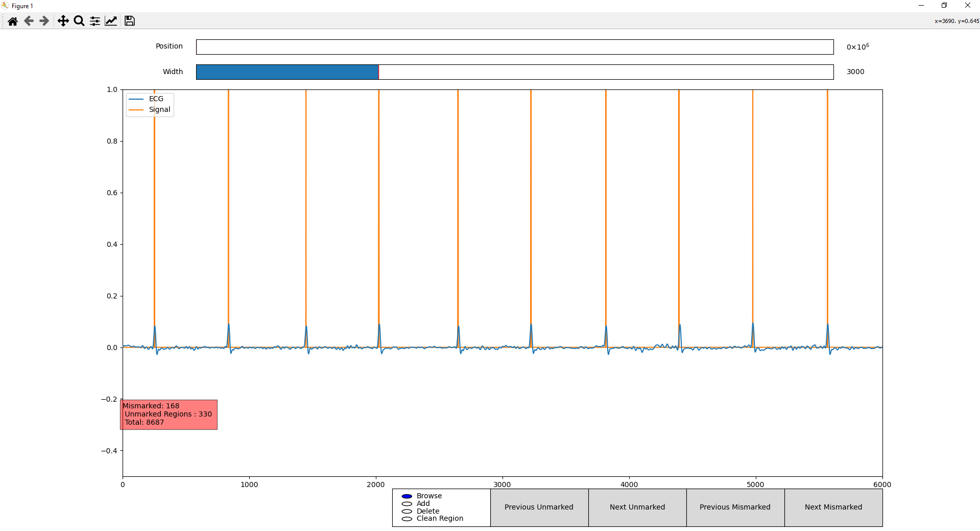Image resolution: width=980 pixels, height=531 pixels.
Task: Click the Figure 1 window icon
Action: tap(5, 6)
